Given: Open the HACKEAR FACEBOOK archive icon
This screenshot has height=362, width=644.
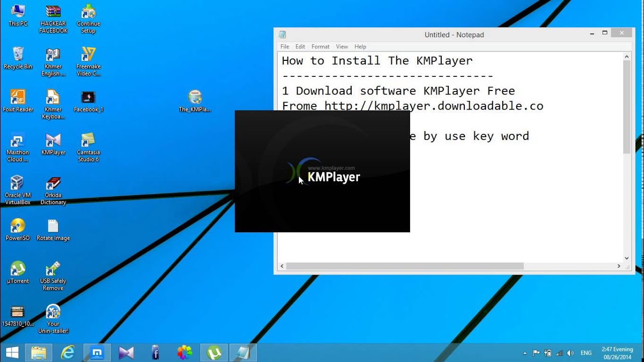Looking at the screenshot, I should [x=53, y=19].
